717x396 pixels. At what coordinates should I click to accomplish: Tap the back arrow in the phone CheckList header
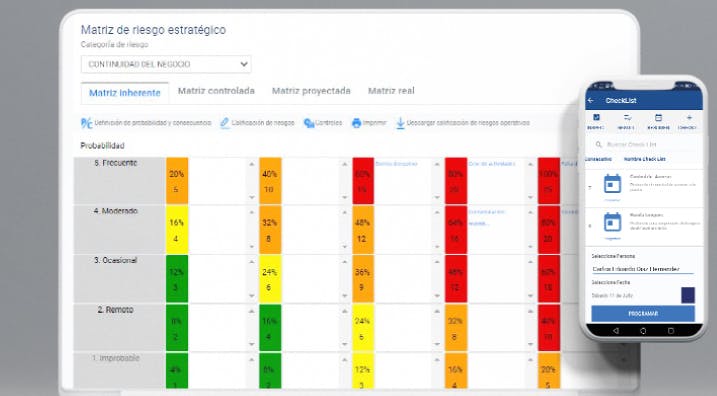coord(591,100)
